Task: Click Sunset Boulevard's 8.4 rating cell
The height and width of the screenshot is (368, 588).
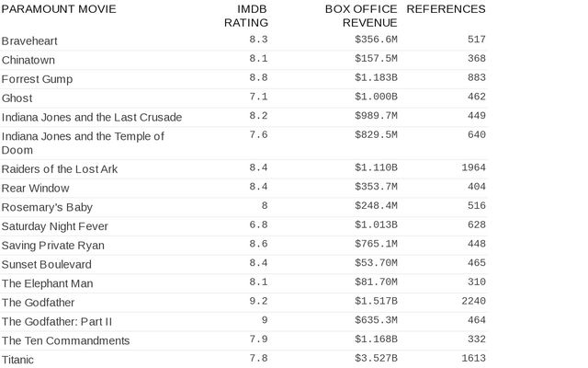Action: pos(258,264)
